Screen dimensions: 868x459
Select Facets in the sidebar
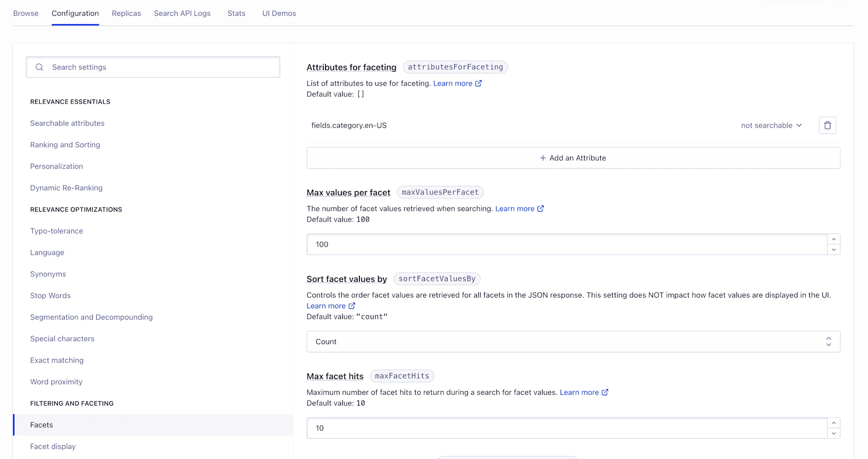(x=153, y=425)
